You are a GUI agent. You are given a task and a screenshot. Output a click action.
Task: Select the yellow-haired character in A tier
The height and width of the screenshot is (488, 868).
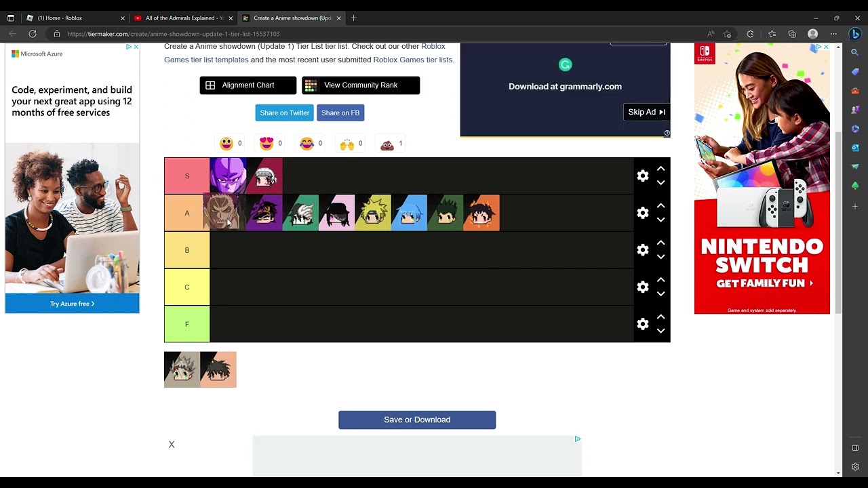click(x=373, y=213)
